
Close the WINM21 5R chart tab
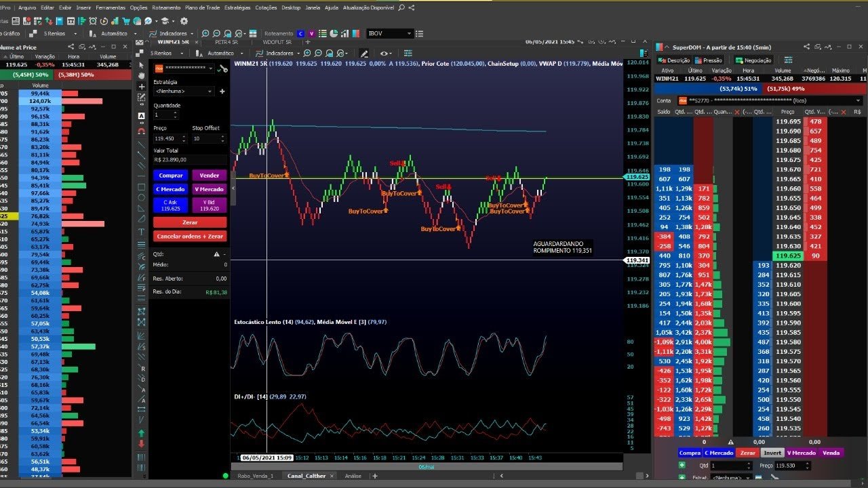coord(196,42)
